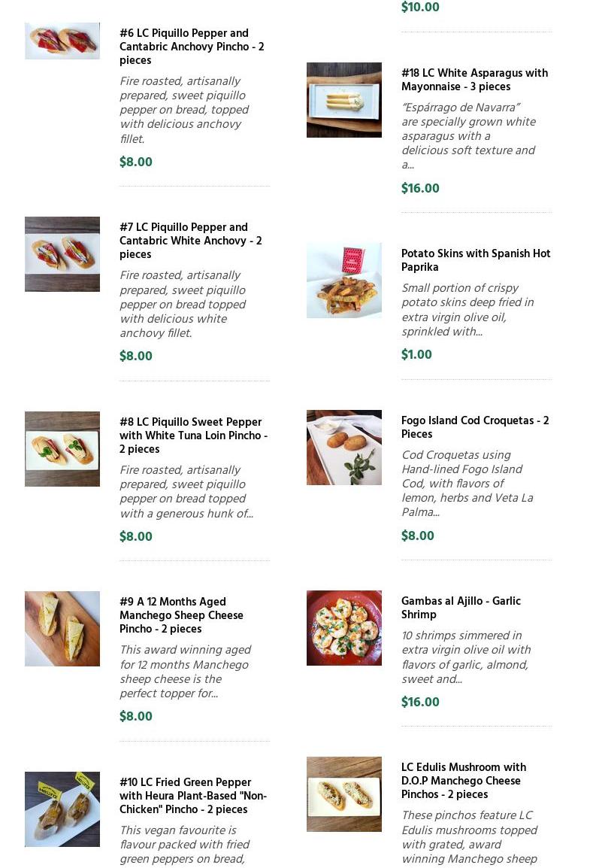
Task: Open "#18 LC White Asparagus with Mayonnaise" title
Action: tap(474, 80)
